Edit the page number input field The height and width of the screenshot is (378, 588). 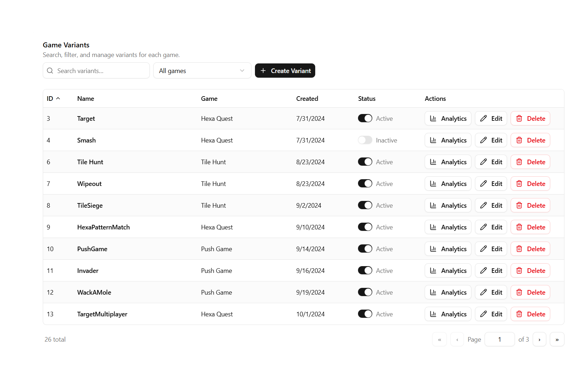(499, 339)
